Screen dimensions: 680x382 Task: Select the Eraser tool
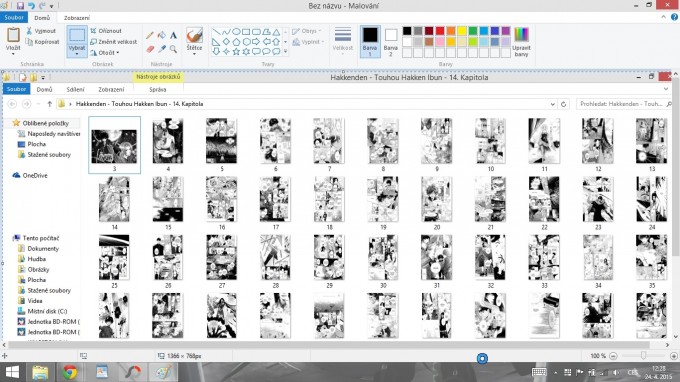coord(150,49)
